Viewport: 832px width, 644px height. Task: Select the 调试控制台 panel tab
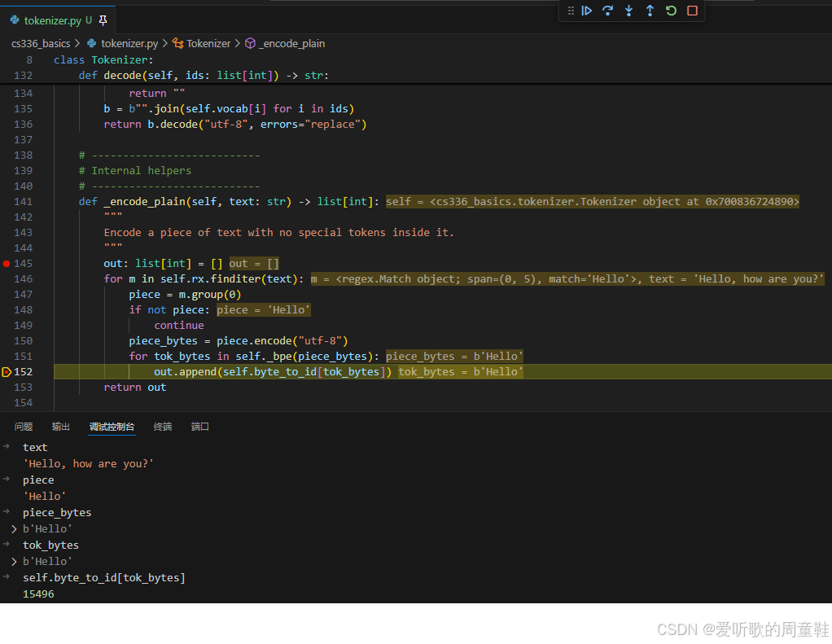112,427
